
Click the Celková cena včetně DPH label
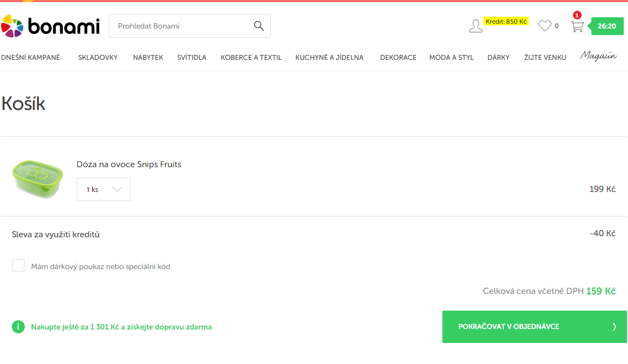click(533, 291)
